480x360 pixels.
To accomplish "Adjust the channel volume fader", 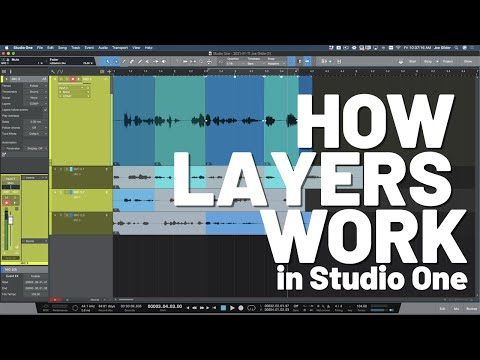I will click(10, 220).
